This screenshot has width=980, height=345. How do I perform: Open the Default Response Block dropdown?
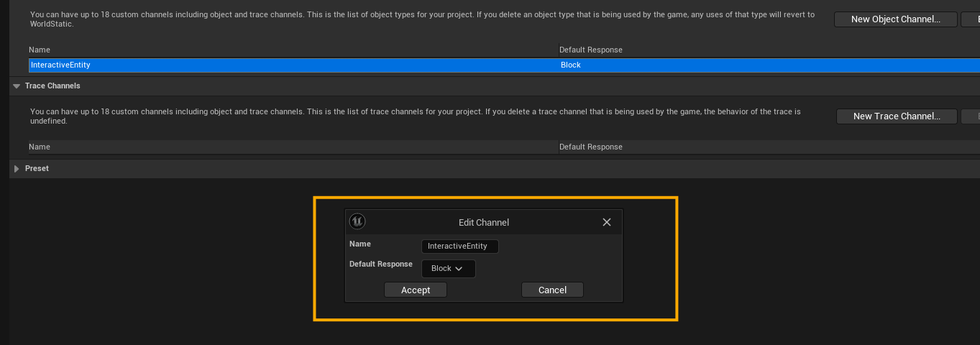[448, 269]
